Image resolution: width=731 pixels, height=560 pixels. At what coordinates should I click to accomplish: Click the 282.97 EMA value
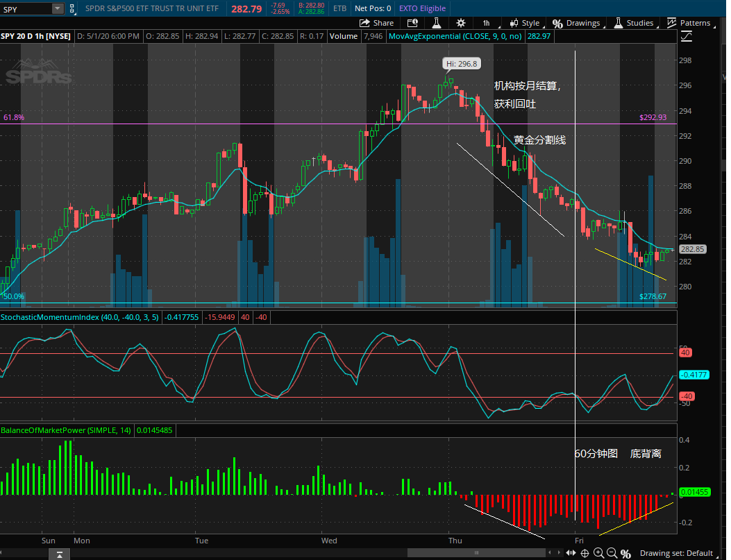[x=539, y=36]
